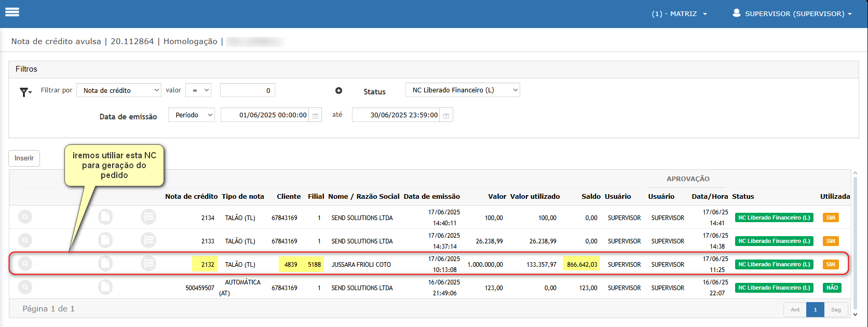868x327 pixels.
Task: Click NÃO badge on note 500459507 row
Action: 832,288
